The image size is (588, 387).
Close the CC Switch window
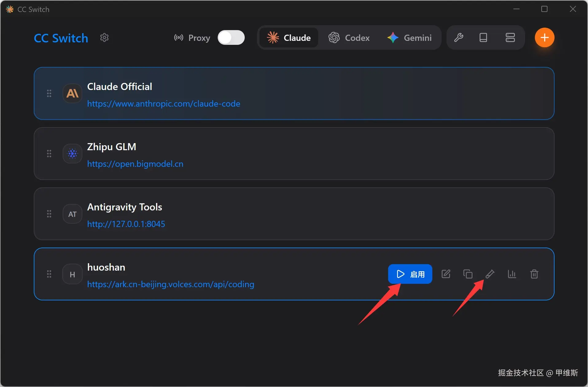pyautogui.click(x=573, y=9)
